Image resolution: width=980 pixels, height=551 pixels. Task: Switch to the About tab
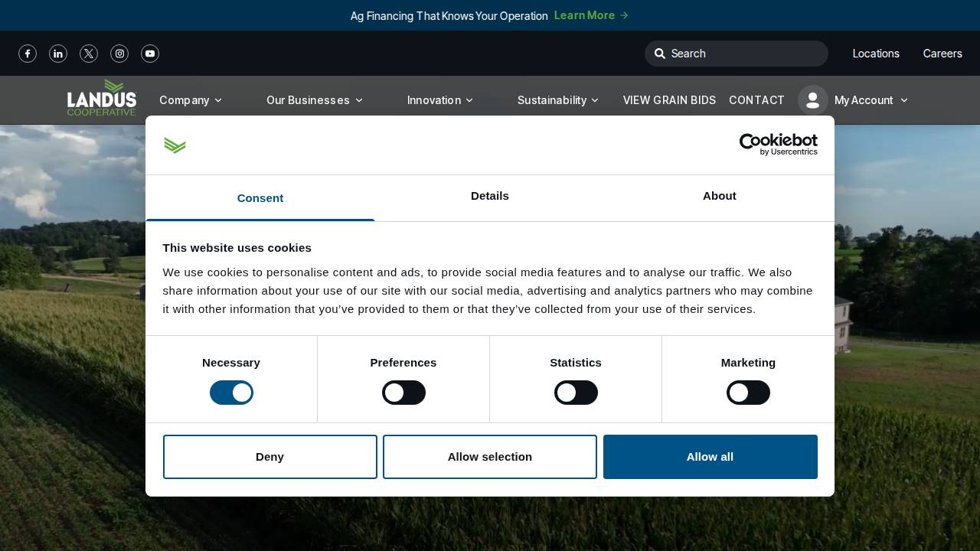point(719,197)
